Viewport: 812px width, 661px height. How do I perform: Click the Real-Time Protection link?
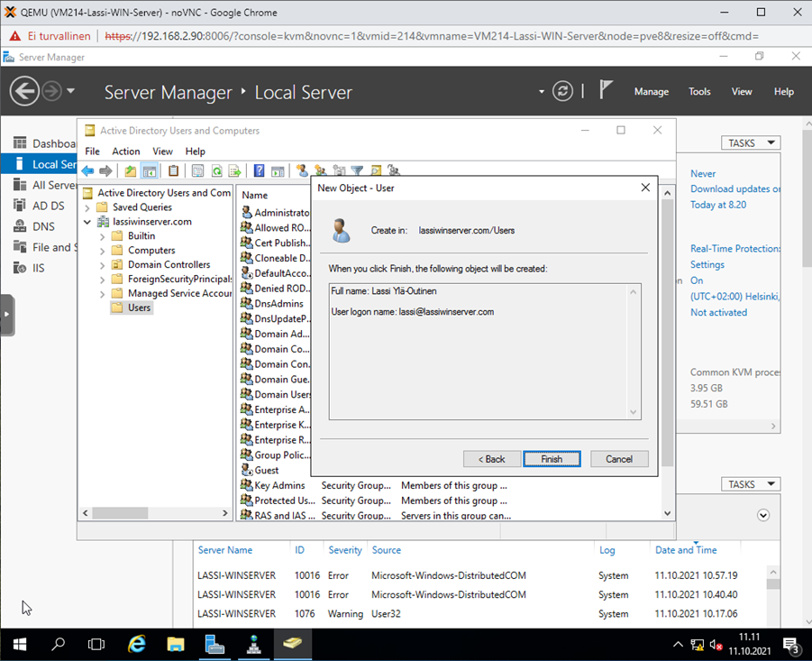pos(734,249)
